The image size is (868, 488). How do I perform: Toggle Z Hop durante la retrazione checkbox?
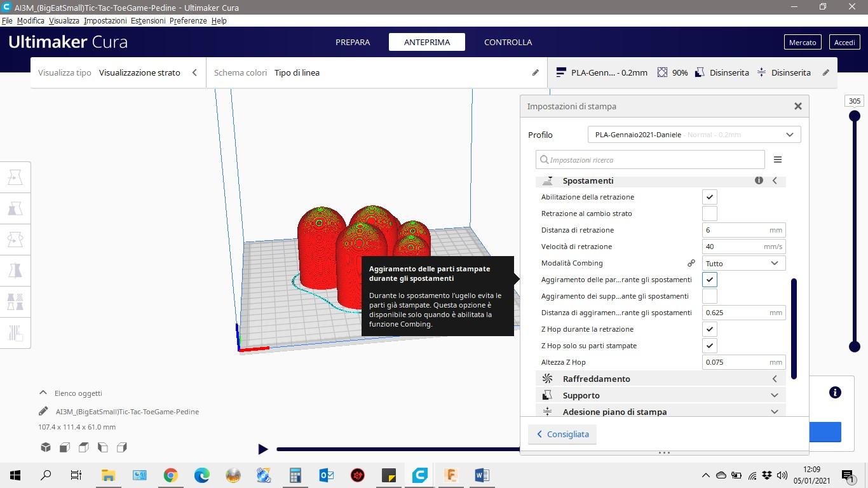click(x=710, y=329)
